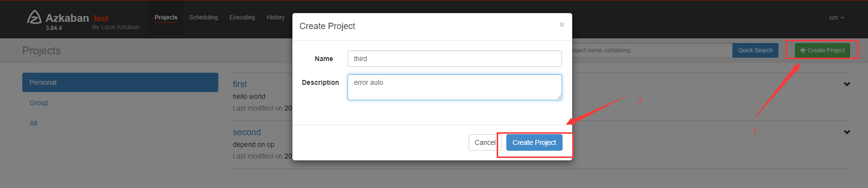Viewport: 868px width, 188px height.
Task: Open the History tab
Action: point(275,17)
